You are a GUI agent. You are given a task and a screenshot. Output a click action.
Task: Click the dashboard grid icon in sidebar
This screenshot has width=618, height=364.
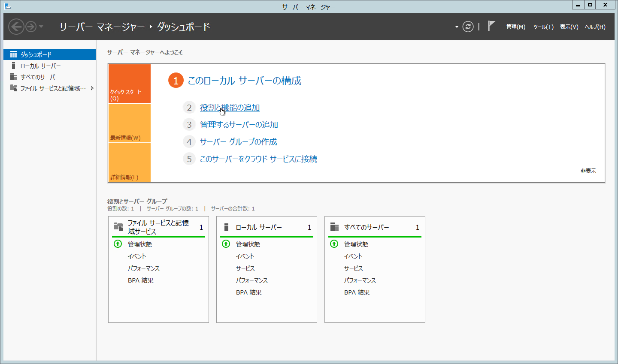click(x=14, y=54)
